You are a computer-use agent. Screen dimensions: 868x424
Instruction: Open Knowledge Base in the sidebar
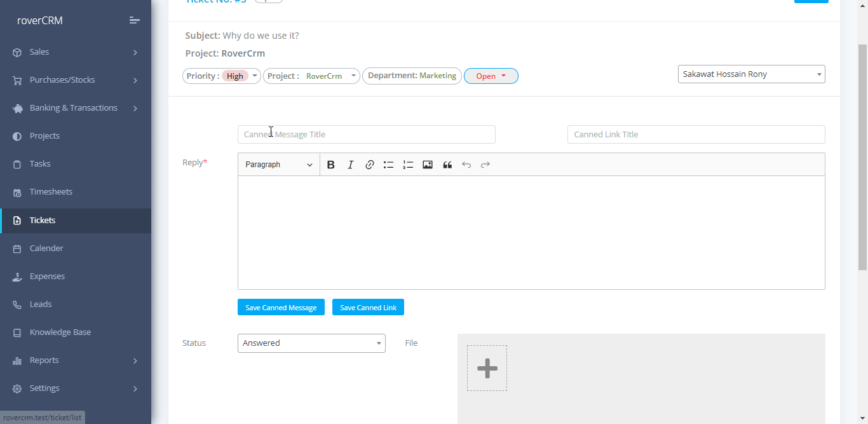pos(60,332)
